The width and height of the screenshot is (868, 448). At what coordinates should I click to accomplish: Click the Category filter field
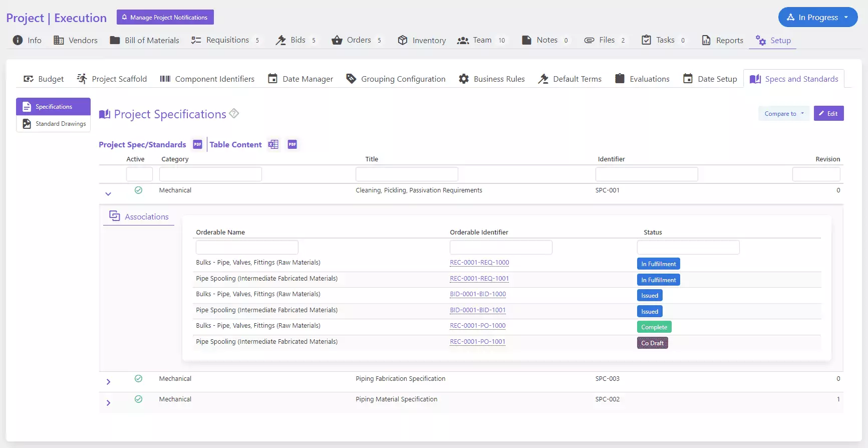(210, 174)
